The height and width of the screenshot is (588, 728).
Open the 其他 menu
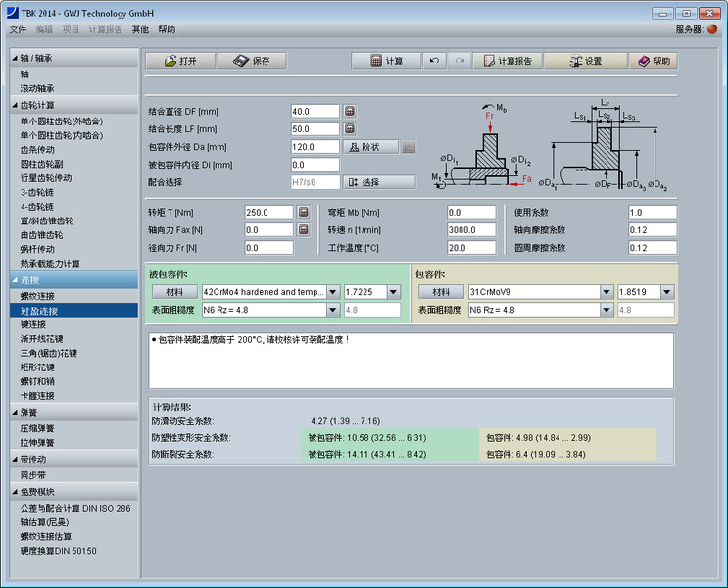tap(141, 29)
